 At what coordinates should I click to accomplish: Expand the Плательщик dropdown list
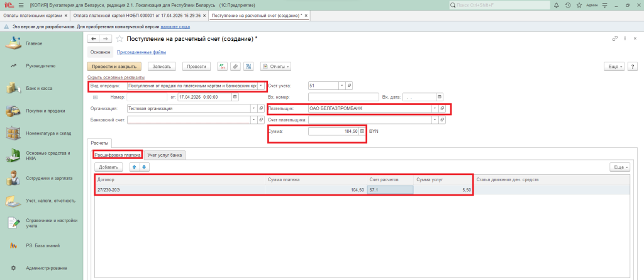434,108
